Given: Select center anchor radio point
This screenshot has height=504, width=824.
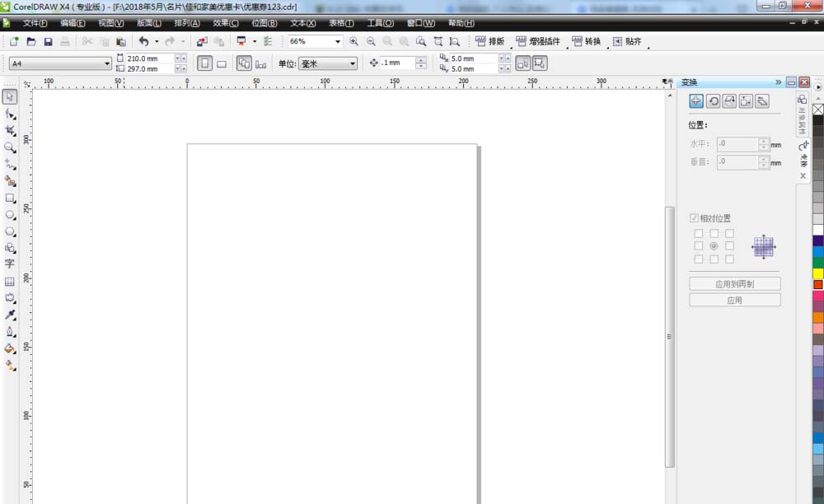Looking at the screenshot, I should 714,245.
